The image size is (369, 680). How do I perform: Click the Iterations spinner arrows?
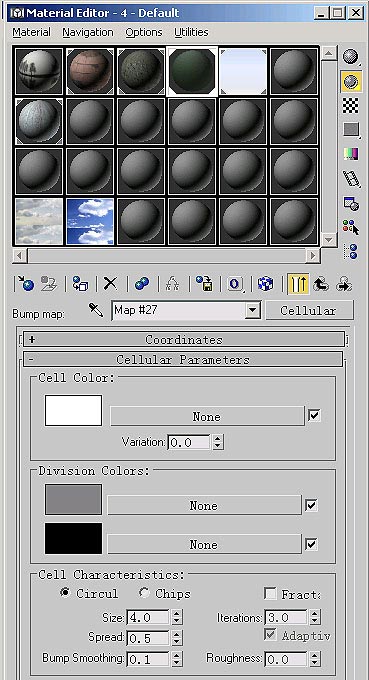[315, 617]
